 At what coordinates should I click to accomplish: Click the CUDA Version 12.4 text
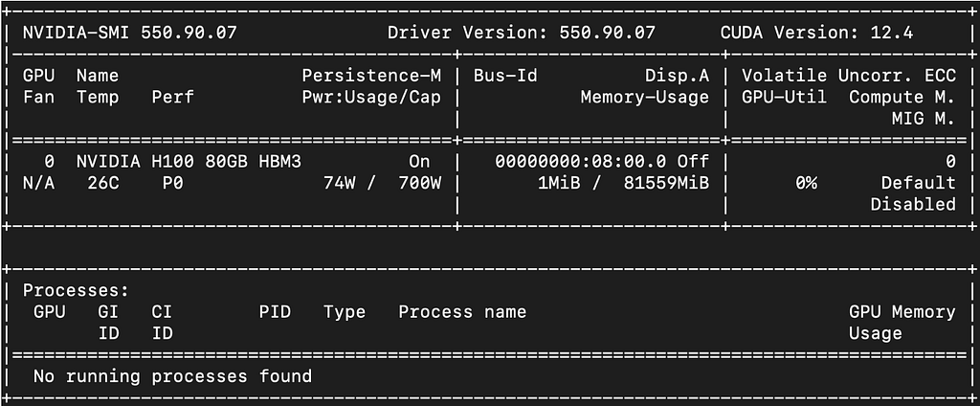(816, 33)
